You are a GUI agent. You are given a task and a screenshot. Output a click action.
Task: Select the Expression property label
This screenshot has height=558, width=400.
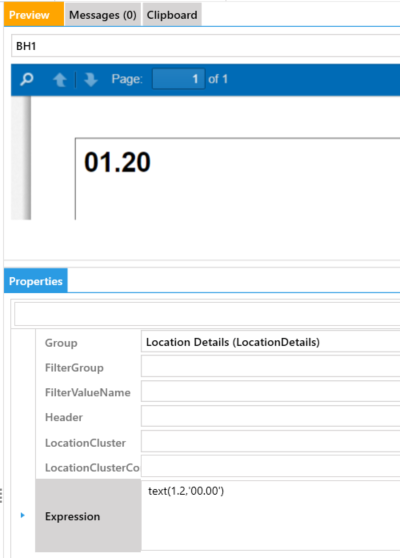(x=72, y=516)
